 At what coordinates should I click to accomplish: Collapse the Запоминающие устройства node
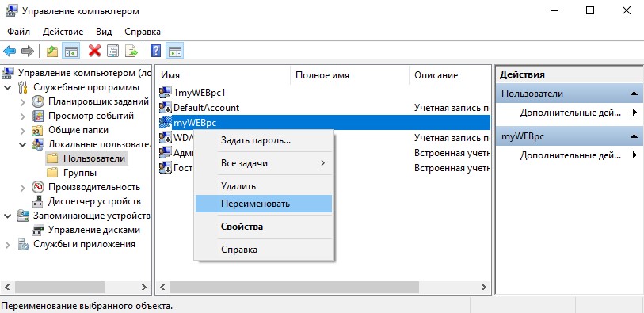click(x=8, y=216)
